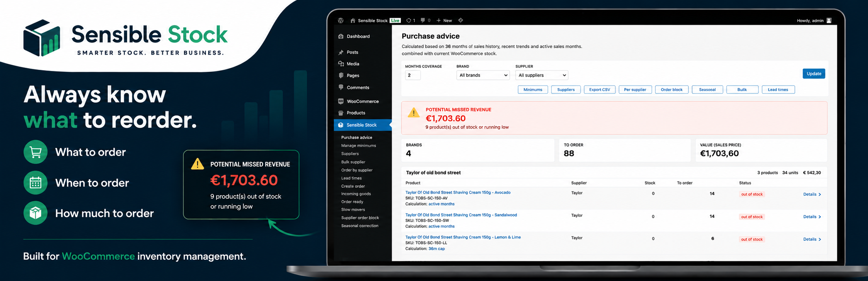
Task: Open the Sensible Stock site home icon
Action: click(x=353, y=20)
